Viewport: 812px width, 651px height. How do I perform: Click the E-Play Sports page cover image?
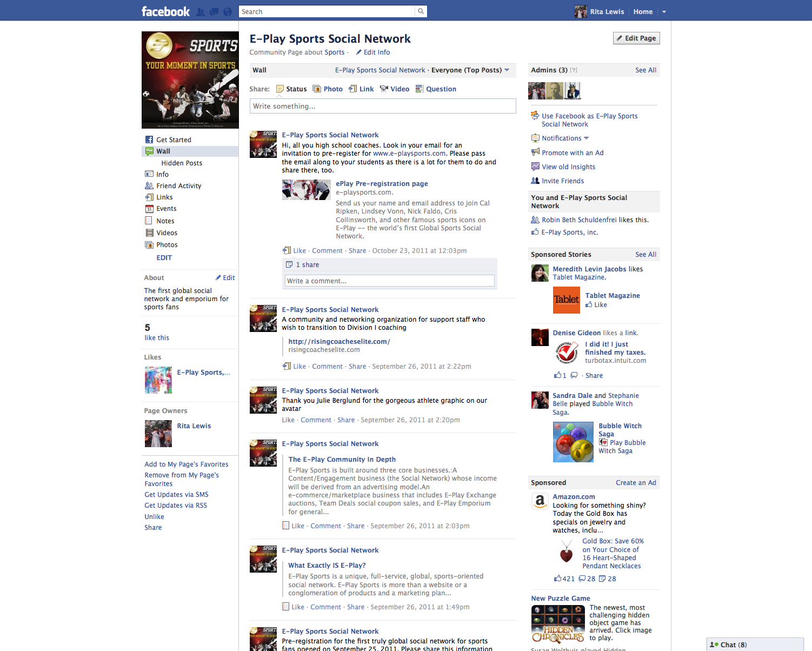click(190, 80)
